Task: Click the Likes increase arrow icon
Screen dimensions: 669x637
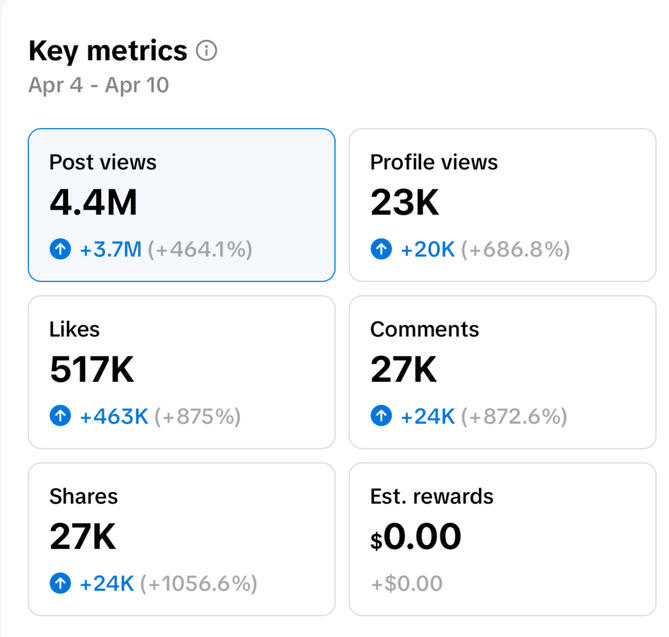Action: pos(60,416)
